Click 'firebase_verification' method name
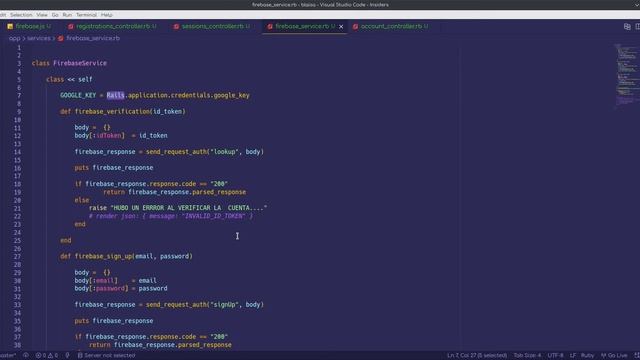Screen dimensions: 640x360 pyautogui.click(x=112, y=111)
